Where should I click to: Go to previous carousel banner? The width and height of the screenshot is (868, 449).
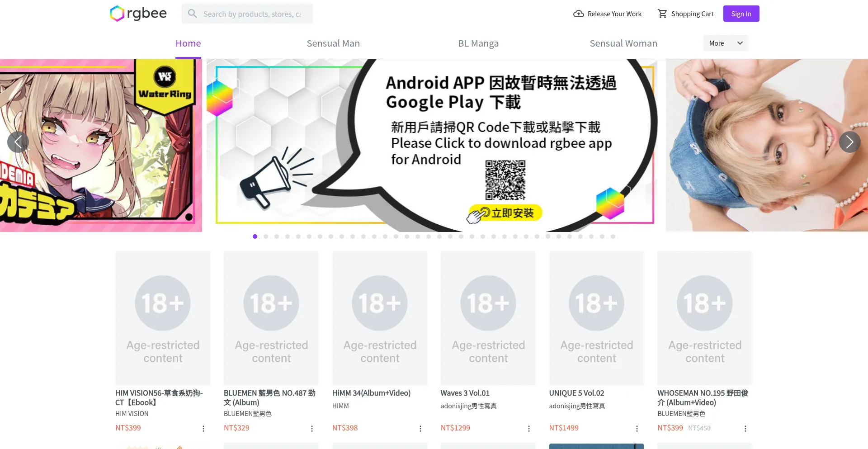point(18,142)
